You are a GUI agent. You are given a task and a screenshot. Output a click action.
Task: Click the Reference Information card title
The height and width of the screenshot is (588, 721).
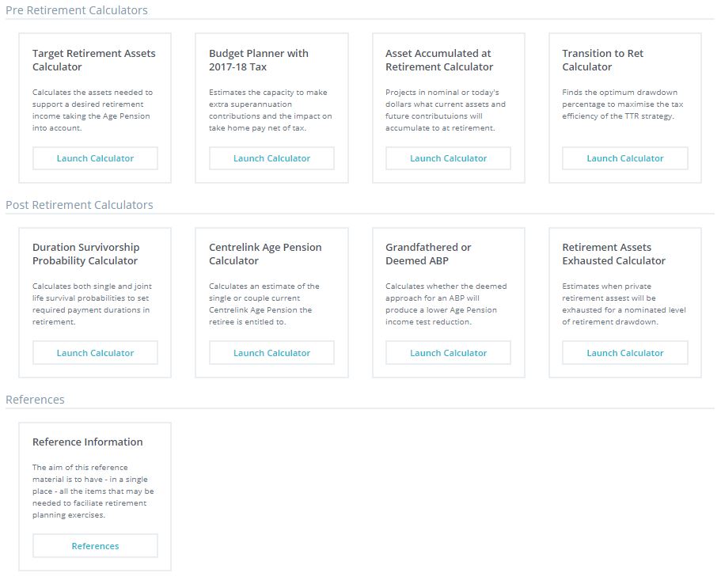tap(88, 442)
